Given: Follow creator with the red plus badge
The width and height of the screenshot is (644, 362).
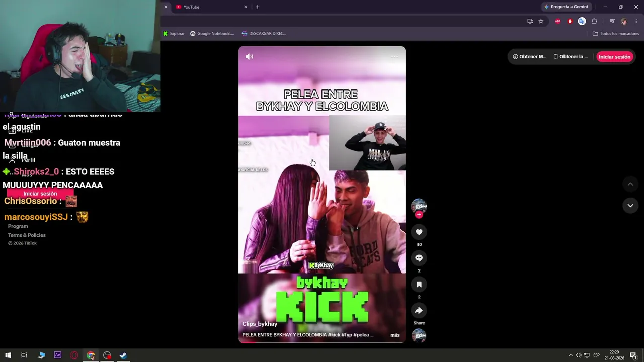Looking at the screenshot, I should (419, 215).
